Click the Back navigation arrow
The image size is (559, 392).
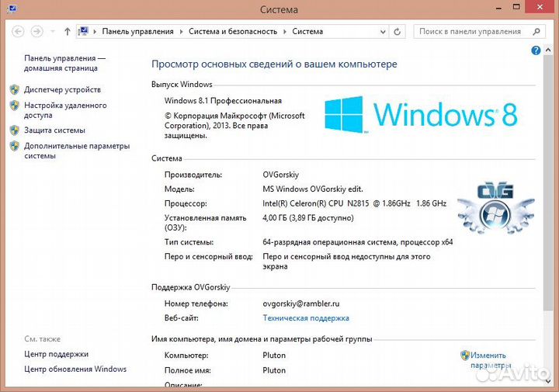click(18, 32)
